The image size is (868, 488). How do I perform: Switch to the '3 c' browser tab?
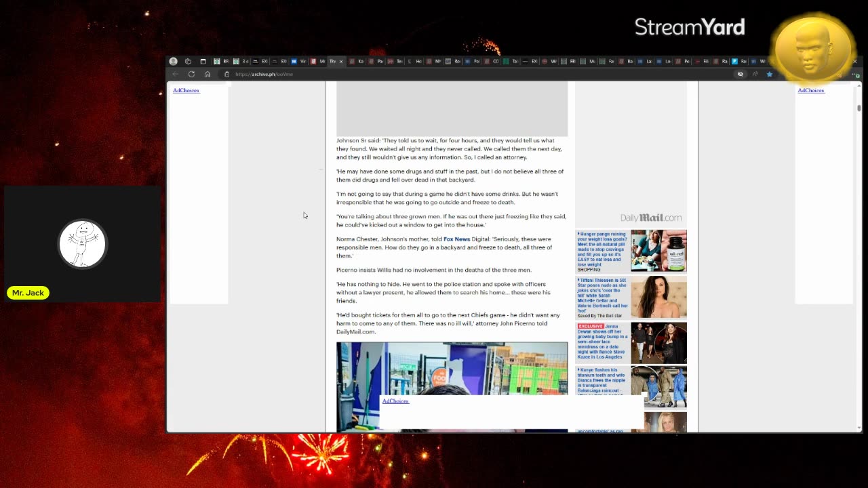pos(241,61)
